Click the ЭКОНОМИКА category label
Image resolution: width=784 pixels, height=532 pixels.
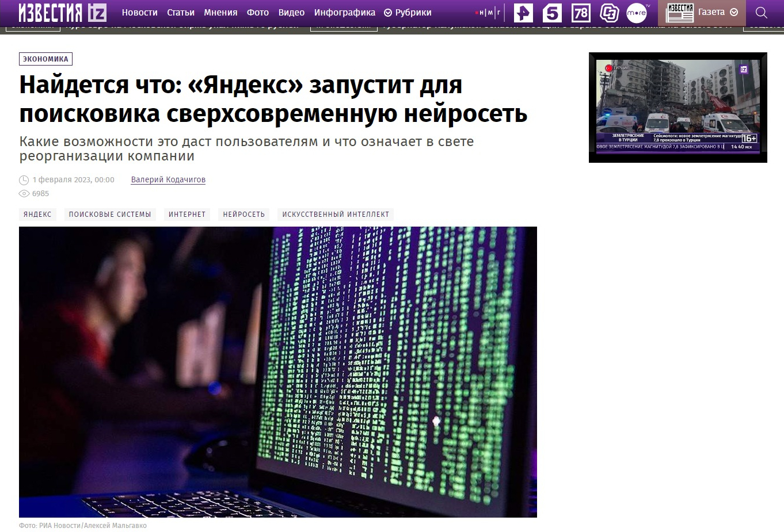tap(45, 59)
